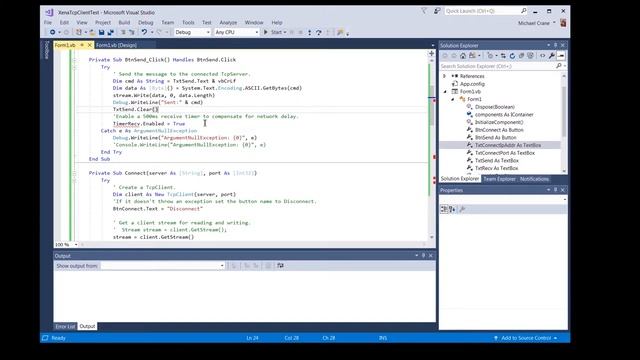Image resolution: width=640 pixels, height=360 pixels.
Task: Open the Start button dropdown arrow
Action: (x=285, y=32)
